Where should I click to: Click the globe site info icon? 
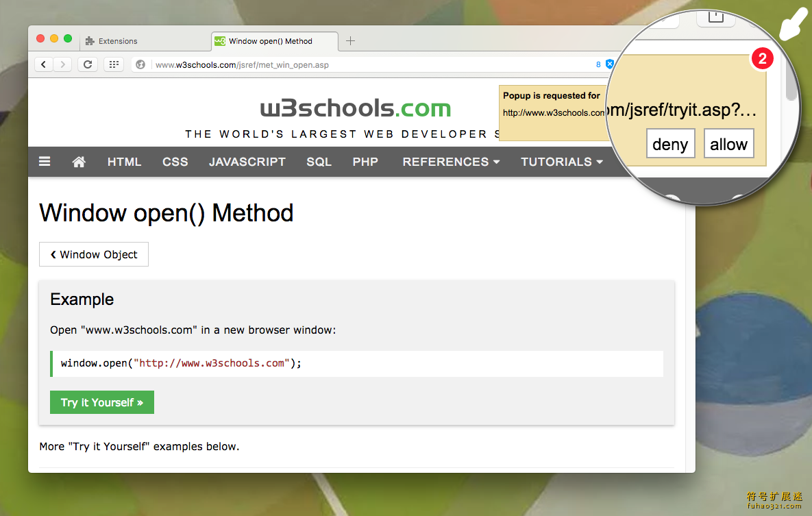[x=140, y=65]
